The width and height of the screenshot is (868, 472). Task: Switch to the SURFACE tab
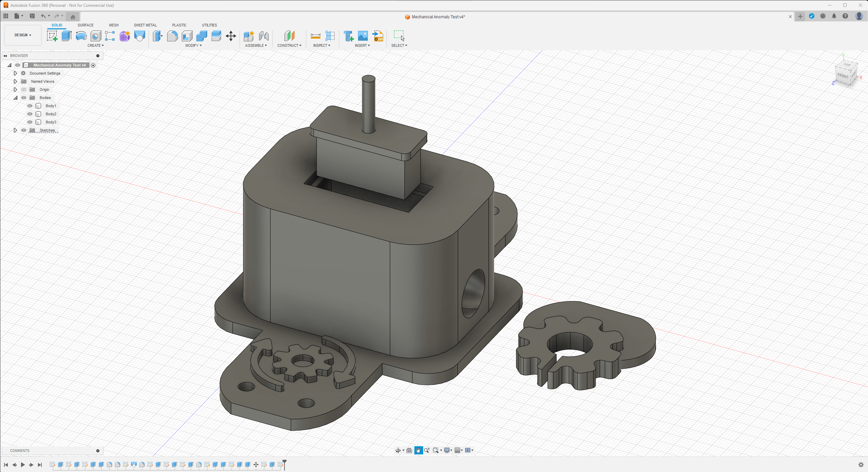pyautogui.click(x=85, y=25)
